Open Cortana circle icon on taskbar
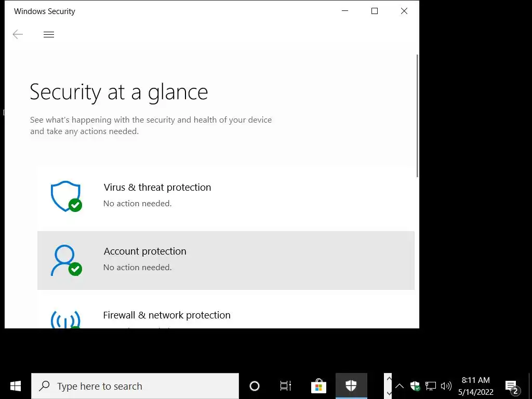 [255, 386]
